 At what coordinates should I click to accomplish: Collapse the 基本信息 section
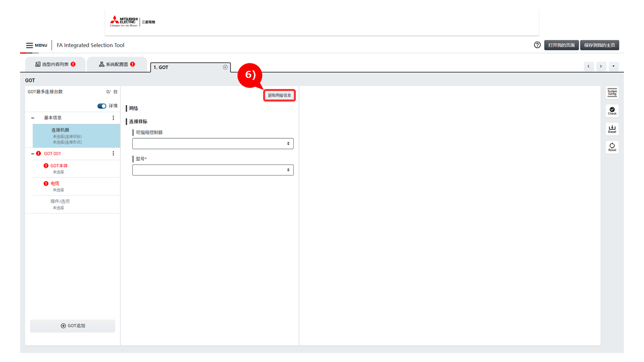pyautogui.click(x=33, y=118)
